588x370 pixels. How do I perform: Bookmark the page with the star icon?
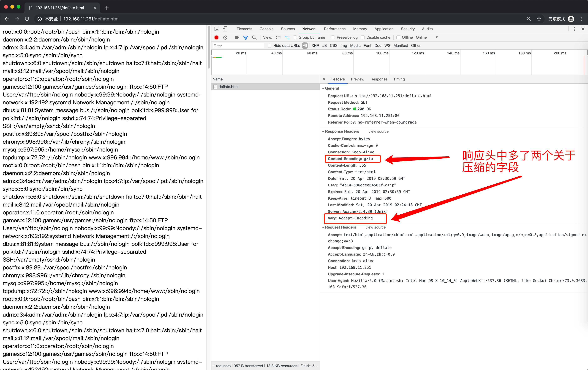[x=539, y=19]
